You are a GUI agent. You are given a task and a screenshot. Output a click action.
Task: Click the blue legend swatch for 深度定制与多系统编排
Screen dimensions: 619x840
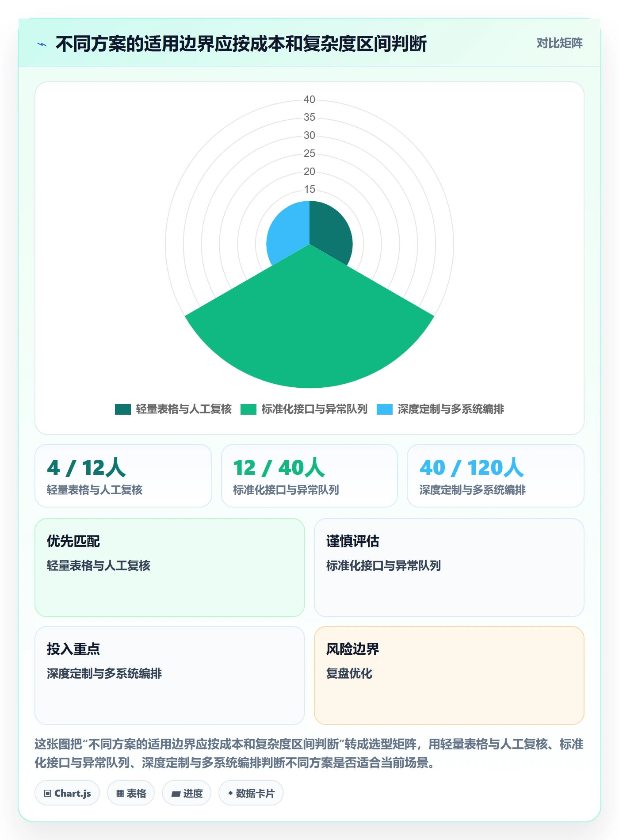385,409
